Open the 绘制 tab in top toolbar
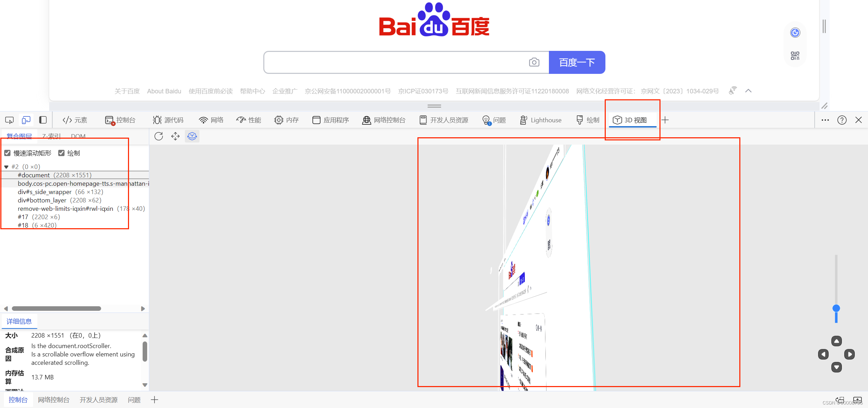The height and width of the screenshot is (408, 868). tap(588, 120)
